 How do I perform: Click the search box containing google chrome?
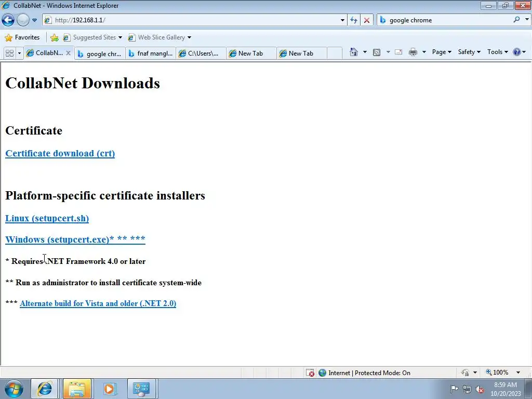tap(445, 20)
